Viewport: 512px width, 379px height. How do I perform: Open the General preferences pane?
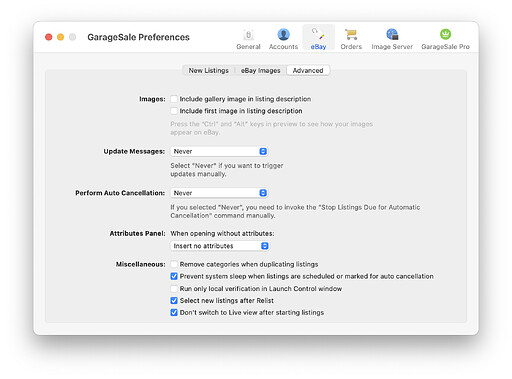tap(248, 39)
